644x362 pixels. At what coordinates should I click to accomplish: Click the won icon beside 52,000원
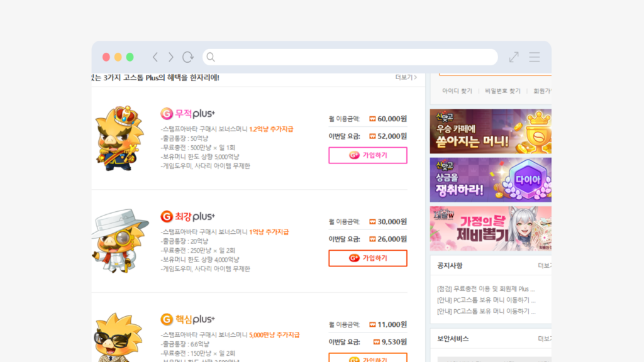tap(372, 136)
